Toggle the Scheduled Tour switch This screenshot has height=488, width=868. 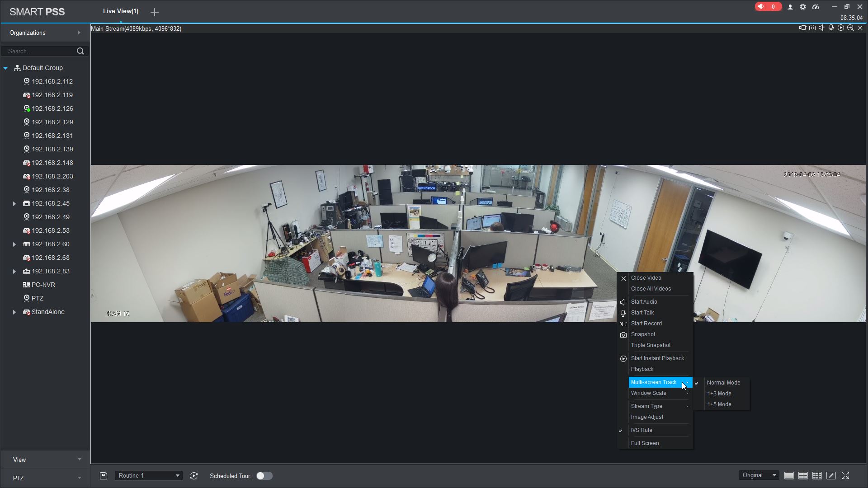(x=264, y=476)
